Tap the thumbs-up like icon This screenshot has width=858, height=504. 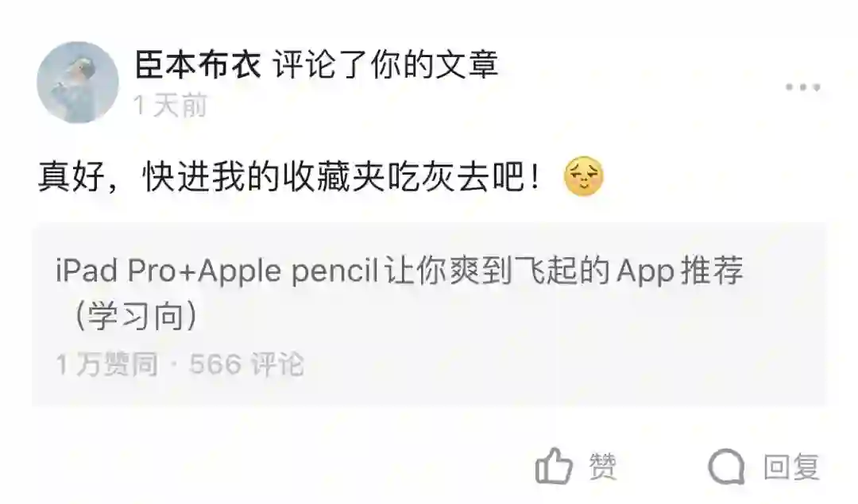tap(554, 466)
